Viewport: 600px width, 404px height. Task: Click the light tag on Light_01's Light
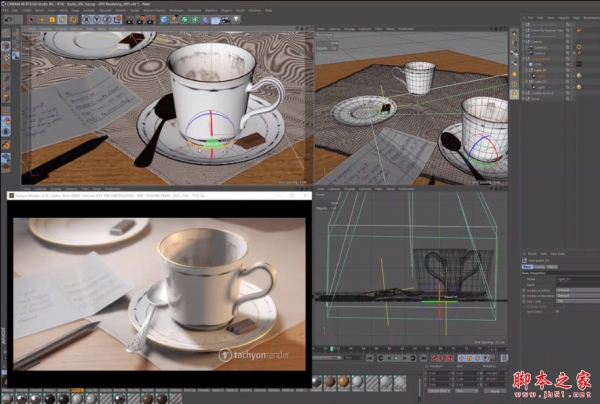pos(579,76)
